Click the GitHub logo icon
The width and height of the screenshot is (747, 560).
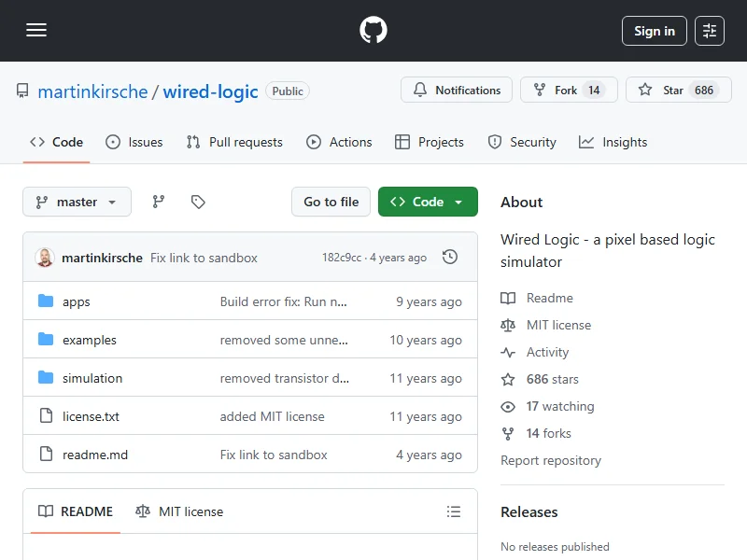(373, 31)
